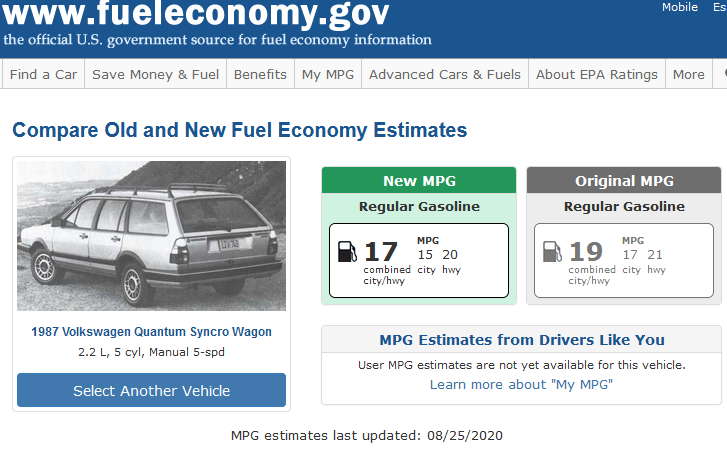
Task: Click the 17 combined MPG value
Action: (x=381, y=252)
